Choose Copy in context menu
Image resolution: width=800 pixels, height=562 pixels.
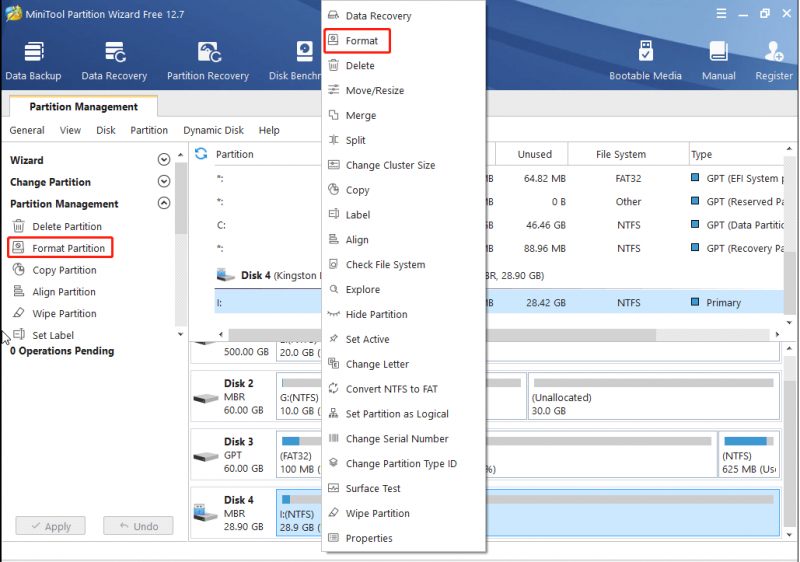(x=403, y=190)
